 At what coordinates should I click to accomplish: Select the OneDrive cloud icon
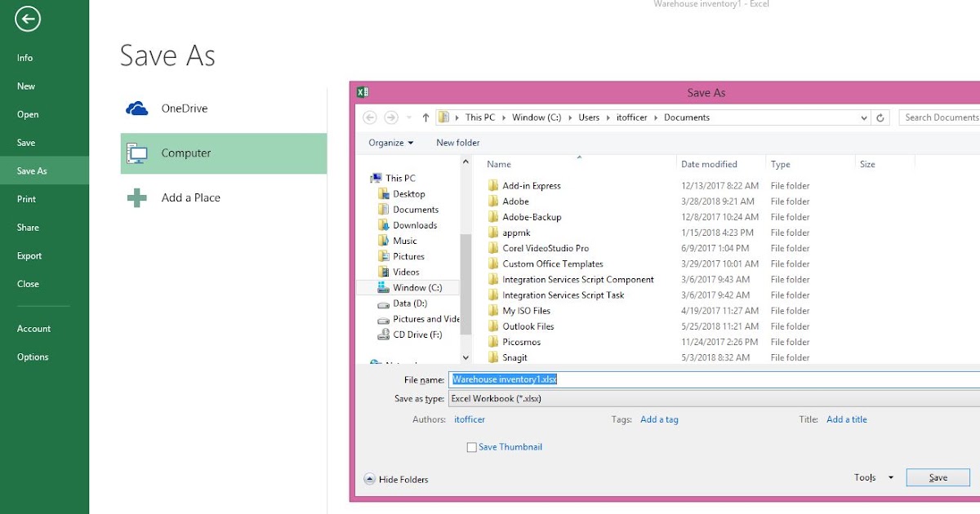click(x=136, y=109)
